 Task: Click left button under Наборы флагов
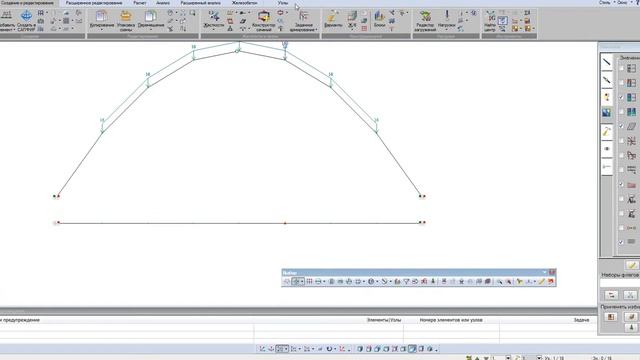[611, 295]
